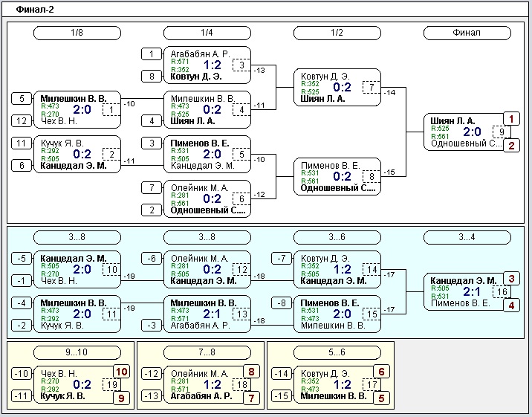This screenshot has height=417, width=532.
Task: Select the 1/4 round header
Action: [207, 33]
